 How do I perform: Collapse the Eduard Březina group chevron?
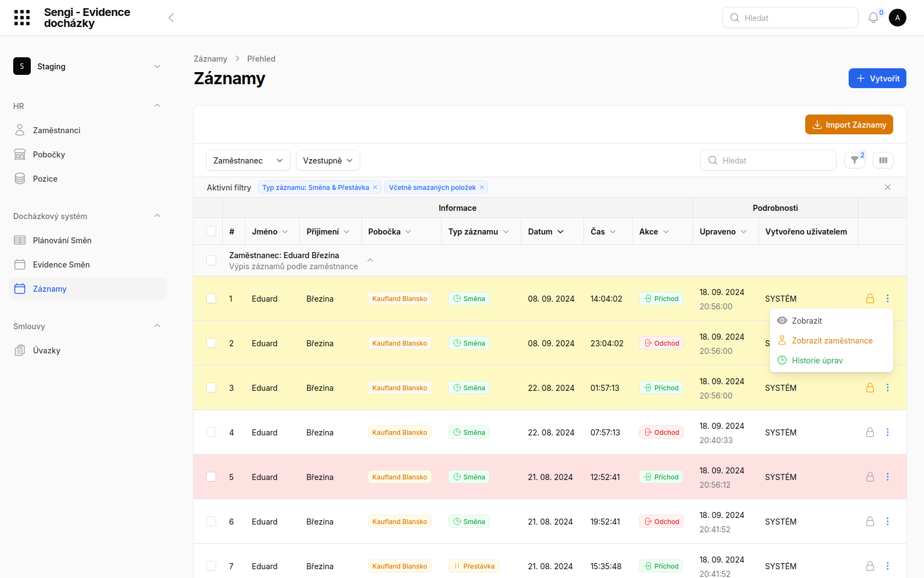click(x=370, y=260)
